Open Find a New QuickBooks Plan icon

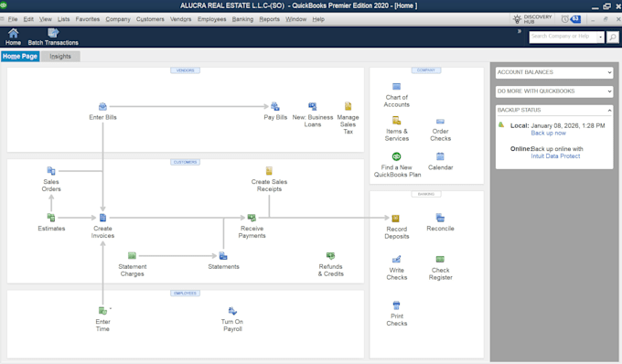[396, 156]
